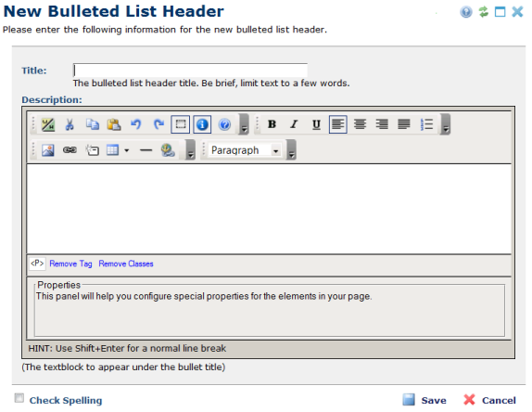Save the bulleted list header

point(424,400)
